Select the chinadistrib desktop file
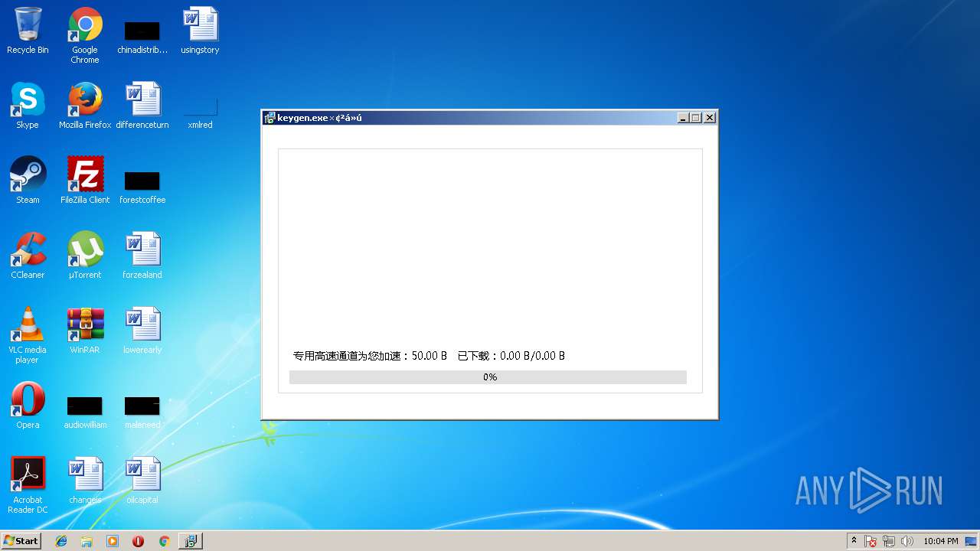 142,35
